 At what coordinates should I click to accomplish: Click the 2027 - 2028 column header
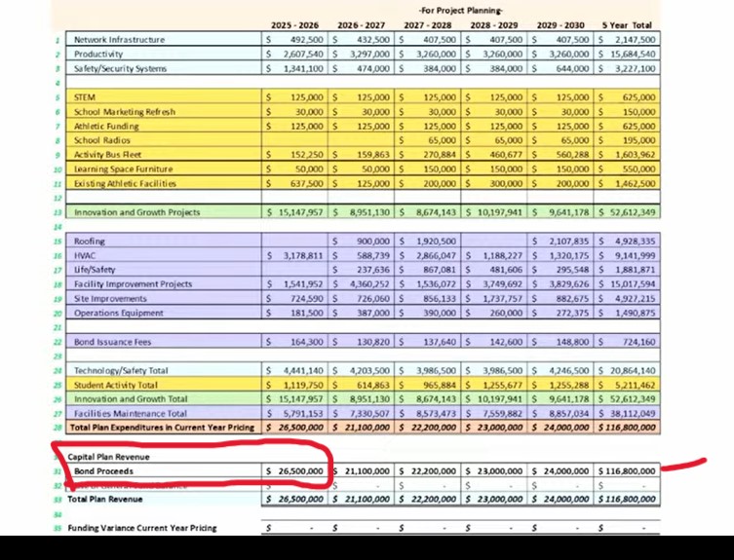pyautogui.click(x=428, y=25)
